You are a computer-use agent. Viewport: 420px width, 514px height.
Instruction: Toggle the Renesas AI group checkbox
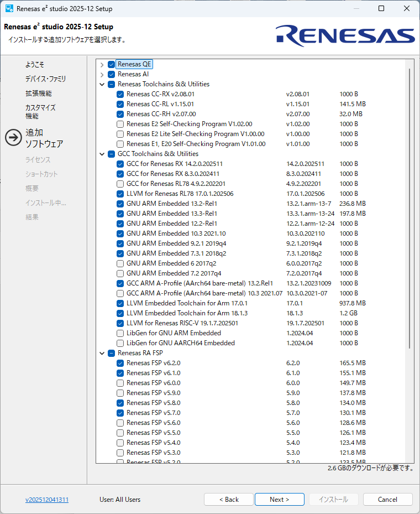[x=111, y=74]
